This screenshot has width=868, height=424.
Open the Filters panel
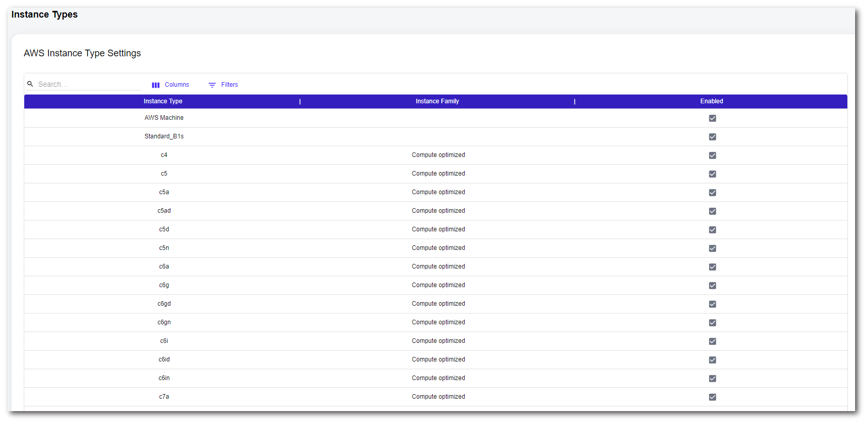pos(223,85)
